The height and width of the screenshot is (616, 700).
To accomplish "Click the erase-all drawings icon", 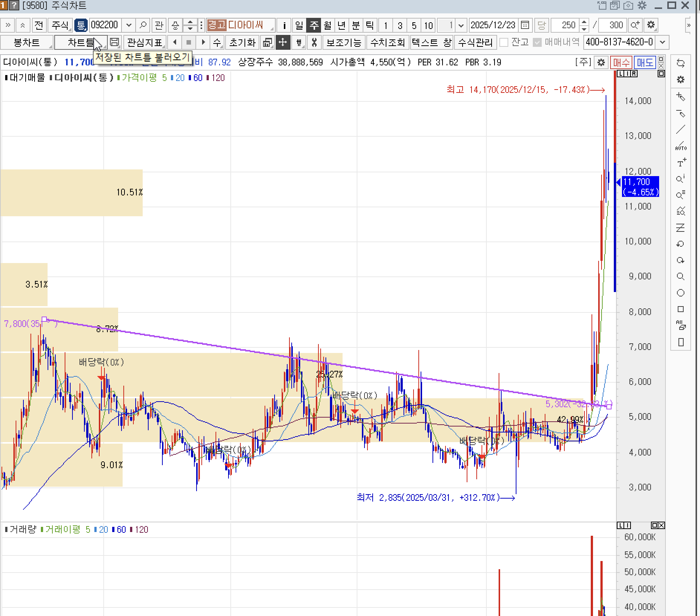I will point(681,325).
